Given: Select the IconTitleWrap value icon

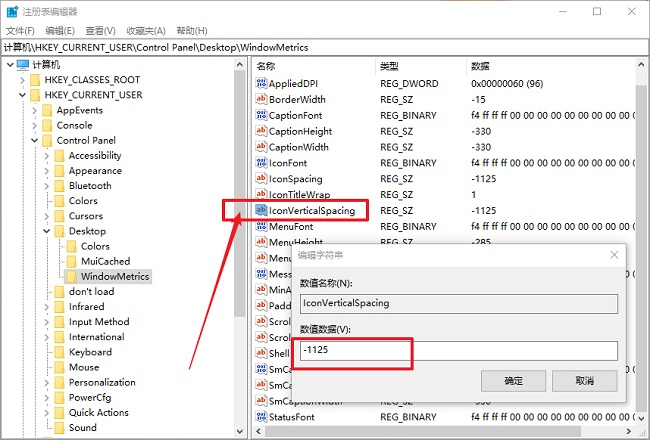Looking at the screenshot, I should pos(261,194).
